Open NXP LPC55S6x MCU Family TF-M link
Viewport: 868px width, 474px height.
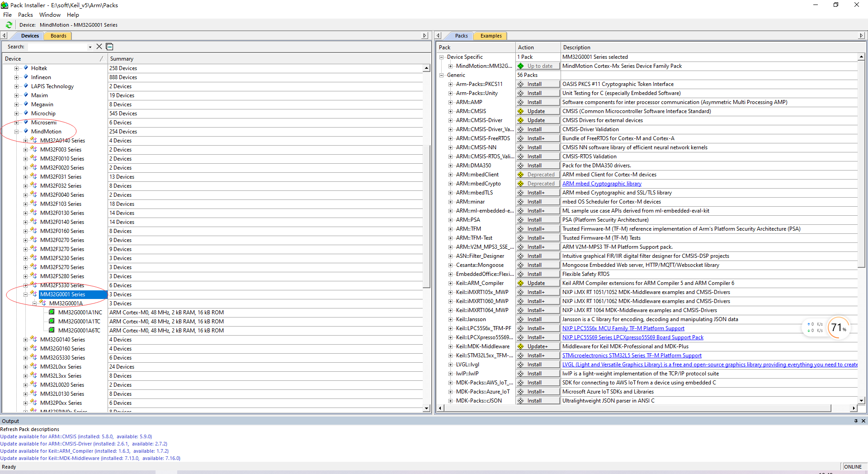point(623,328)
